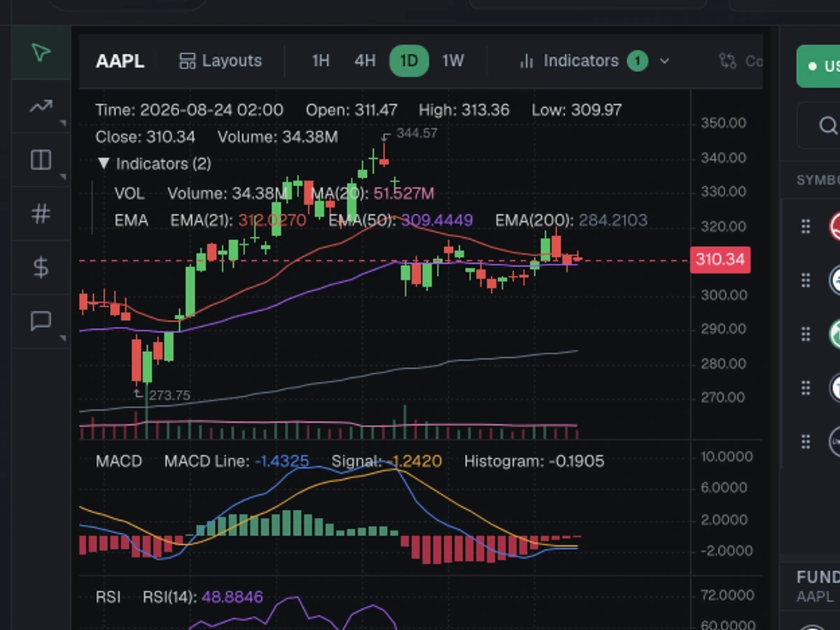Screen dimensions: 840x630
Task: Click the EMA indicator legend label
Action: (131, 220)
